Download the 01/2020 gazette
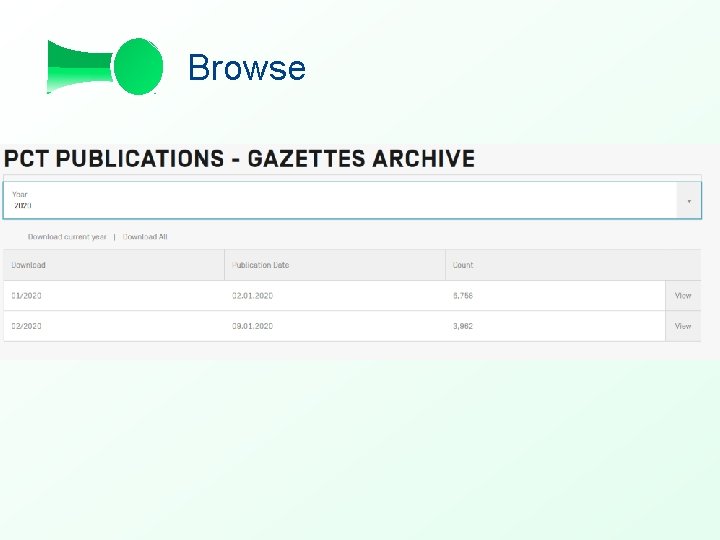 pyautogui.click(x=26, y=296)
